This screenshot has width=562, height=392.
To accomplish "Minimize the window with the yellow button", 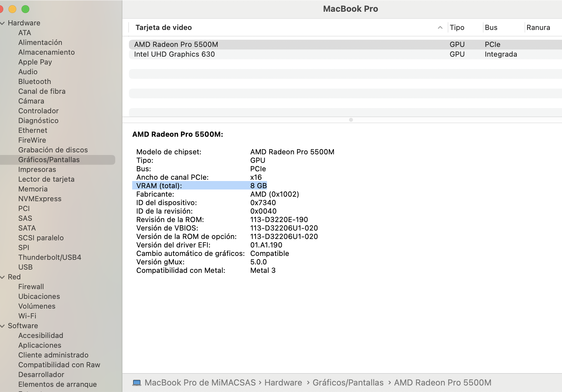I will pyautogui.click(x=12, y=9).
